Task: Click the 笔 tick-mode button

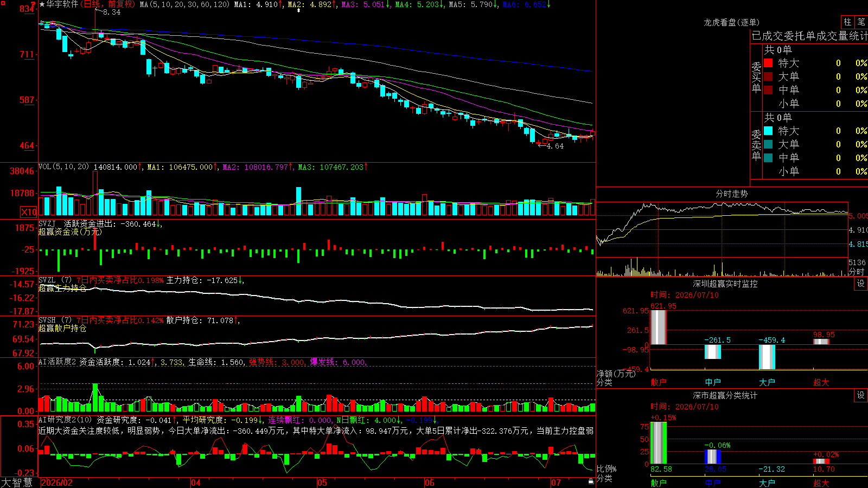Action: coord(861,22)
